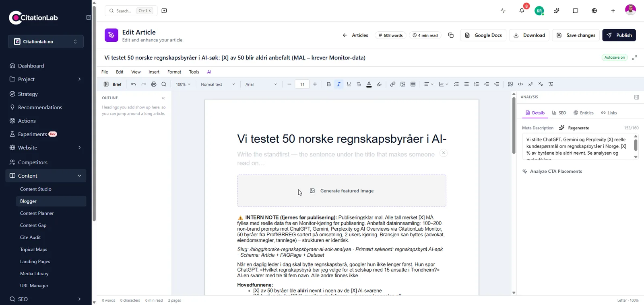Open the text color picker
Screen dimensions: 644x305
[369, 84]
